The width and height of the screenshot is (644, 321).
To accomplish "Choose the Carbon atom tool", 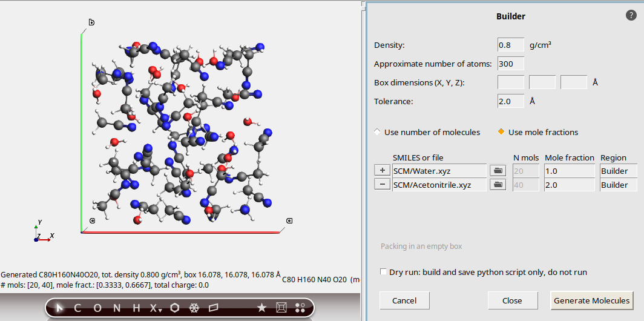I will [77, 308].
